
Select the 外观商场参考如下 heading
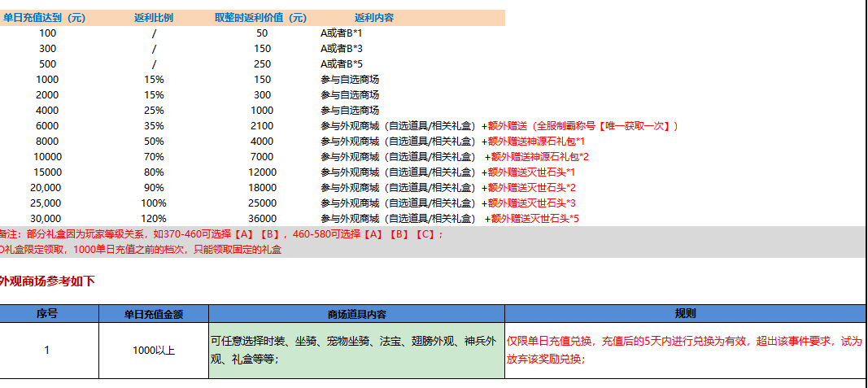coord(46,281)
